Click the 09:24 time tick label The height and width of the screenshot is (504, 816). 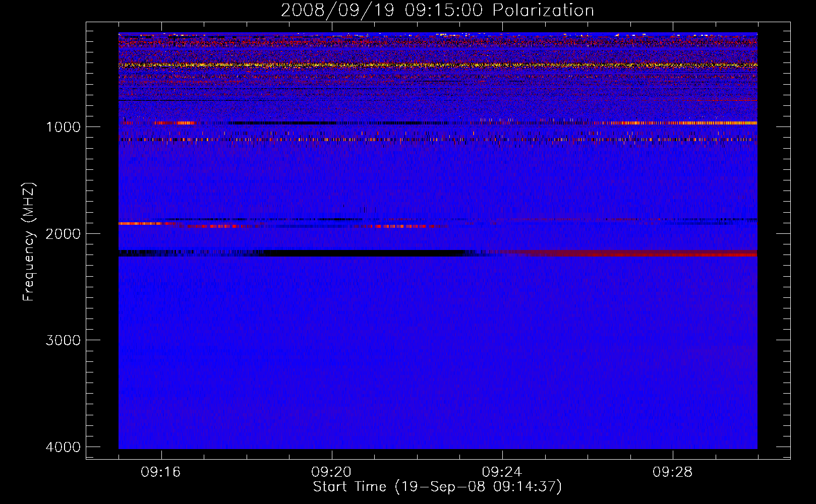tap(502, 472)
